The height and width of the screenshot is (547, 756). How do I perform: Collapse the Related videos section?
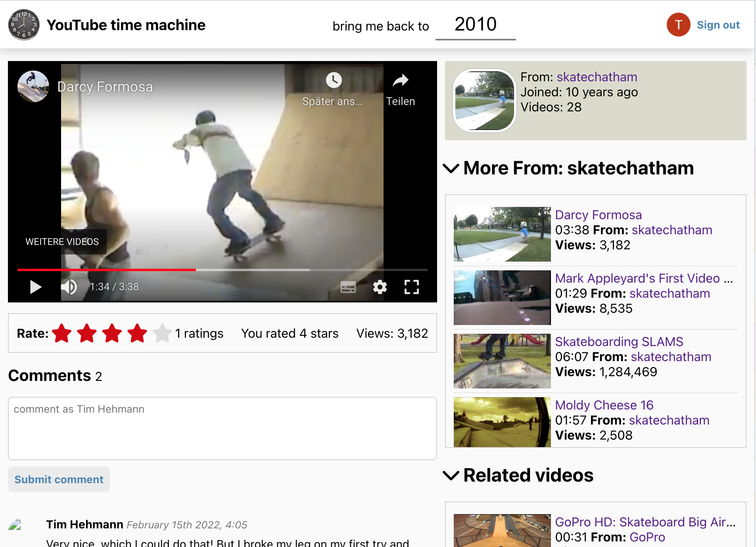[x=451, y=475]
